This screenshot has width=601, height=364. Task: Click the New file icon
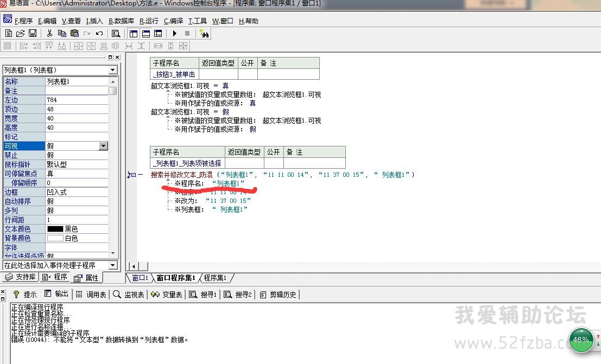(x=8, y=33)
